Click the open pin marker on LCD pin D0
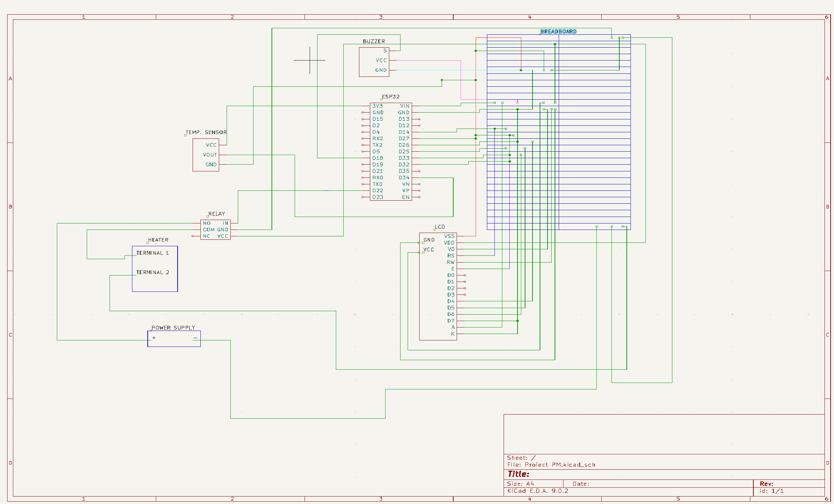 pos(464,275)
